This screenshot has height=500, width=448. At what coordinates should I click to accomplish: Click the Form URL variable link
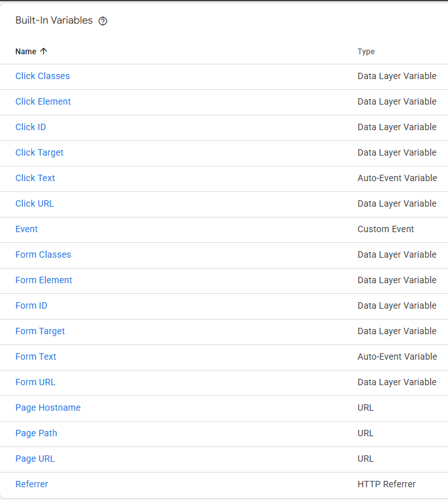pos(35,382)
